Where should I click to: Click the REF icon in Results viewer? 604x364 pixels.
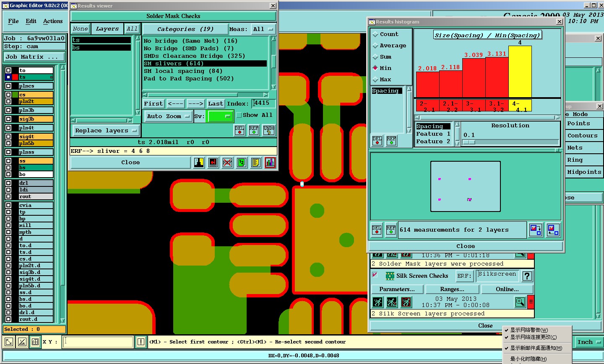254,130
